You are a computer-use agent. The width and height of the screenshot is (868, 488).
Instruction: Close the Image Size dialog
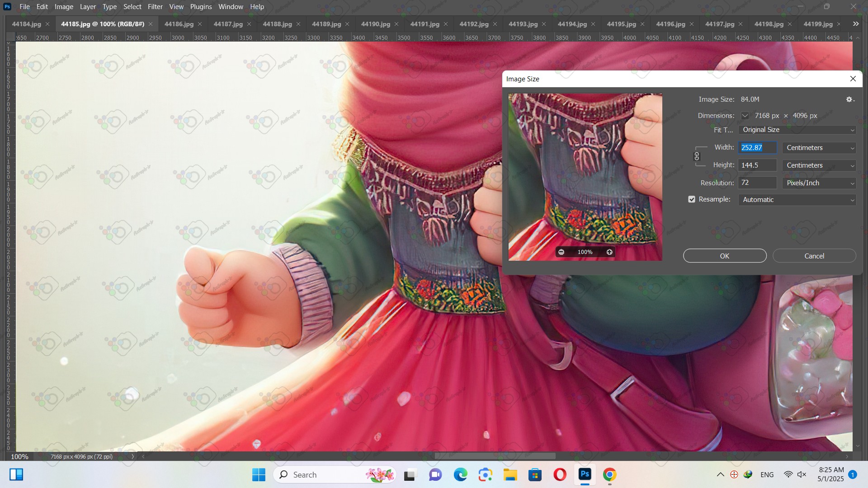click(853, 79)
